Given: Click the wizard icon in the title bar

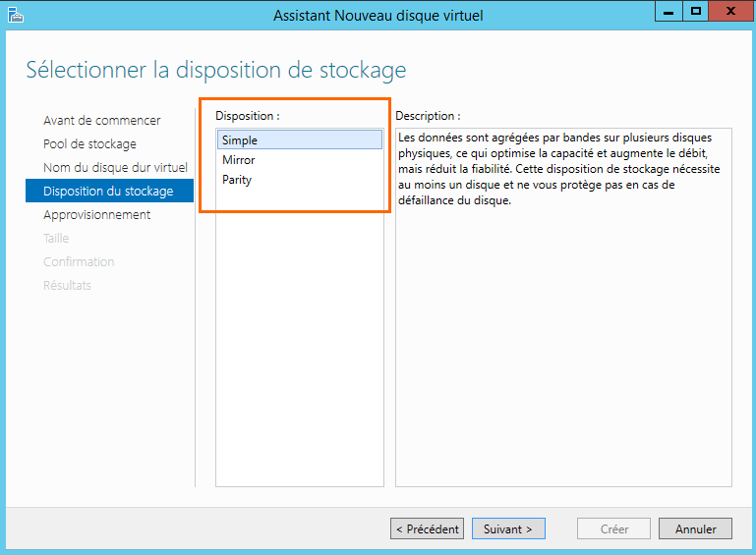Looking at the screenshot, I should (15, 15).
